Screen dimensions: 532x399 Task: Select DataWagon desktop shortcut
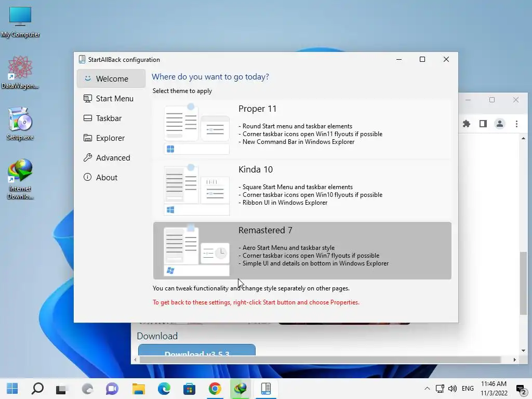[20, 73]
